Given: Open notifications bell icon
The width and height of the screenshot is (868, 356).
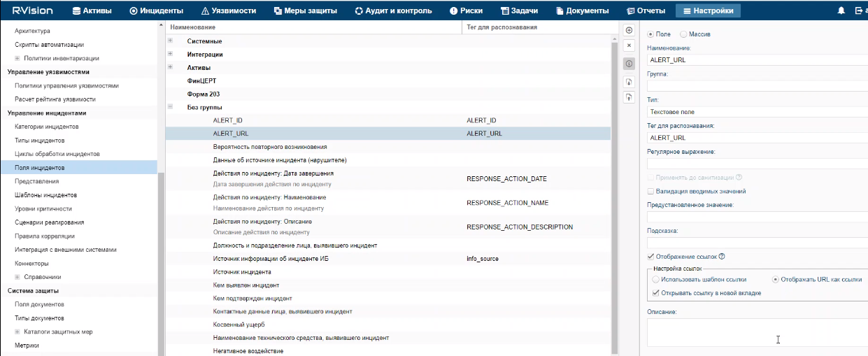Looking at the screenshot, I should [841, 10].
